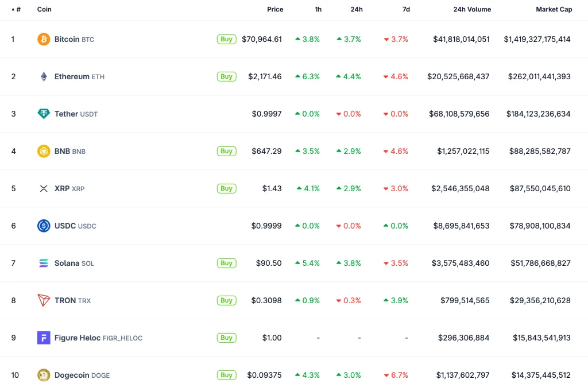Click the BNB coin icon
Image resolution: width=588 pixels, height=391 pixels.
(x=44, y=151)
